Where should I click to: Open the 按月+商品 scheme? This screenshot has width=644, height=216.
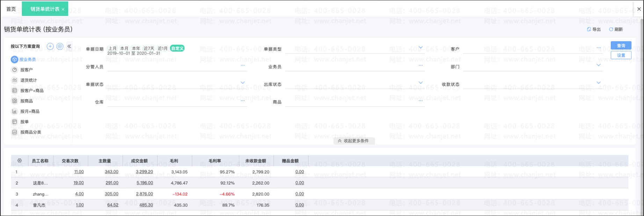26,111
